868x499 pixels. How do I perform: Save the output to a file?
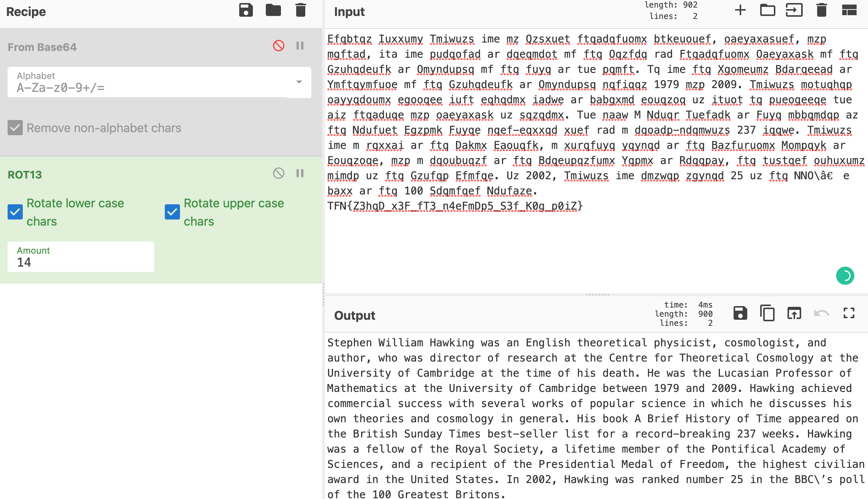click(x=740, y=313)
